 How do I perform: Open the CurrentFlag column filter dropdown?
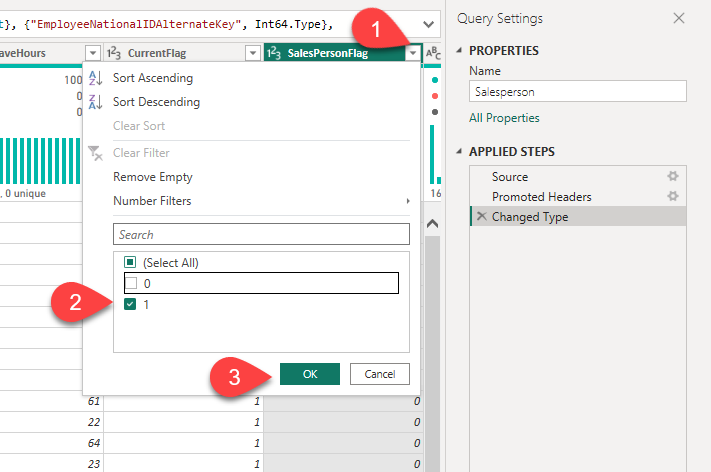252,54
